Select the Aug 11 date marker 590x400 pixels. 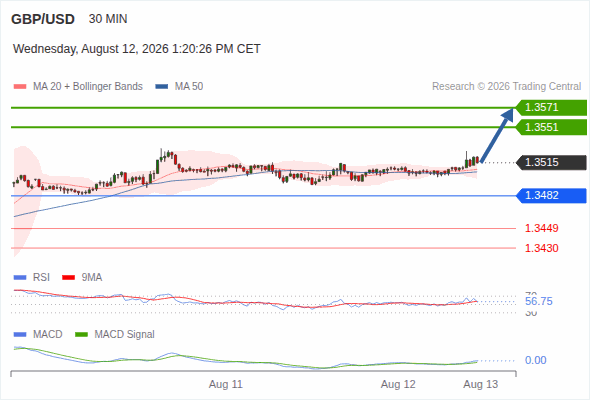(x=226, y=384)
